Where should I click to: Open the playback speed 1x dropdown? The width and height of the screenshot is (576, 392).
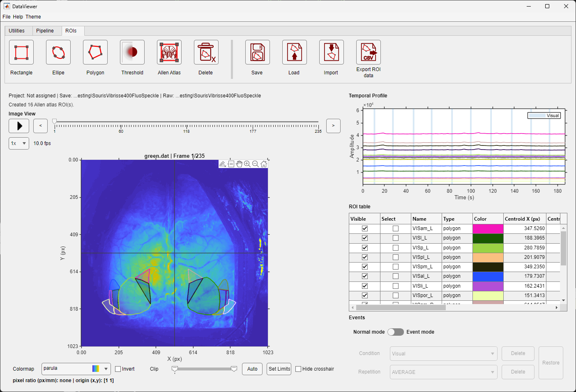(x=19, y=143)
